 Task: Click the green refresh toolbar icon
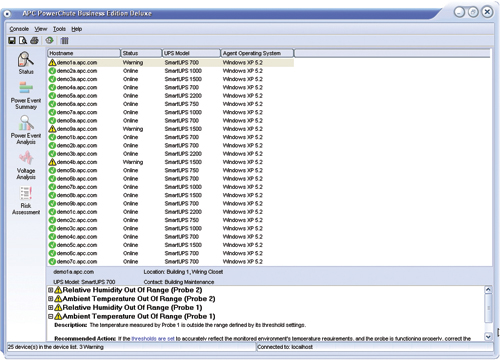click(50, 40)
